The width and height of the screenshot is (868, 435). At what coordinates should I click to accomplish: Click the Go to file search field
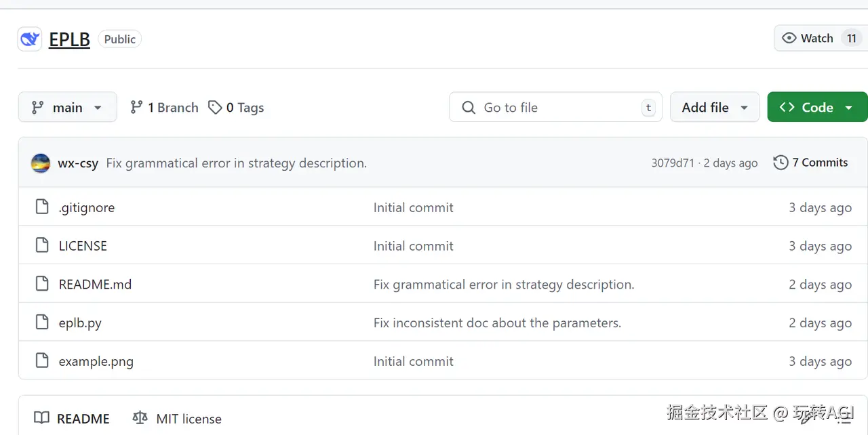[555, 108]
